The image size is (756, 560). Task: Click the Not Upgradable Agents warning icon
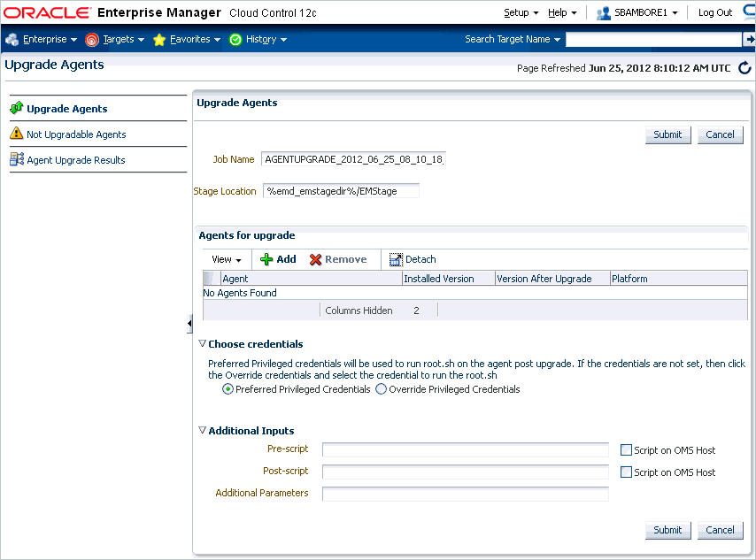point(17,134)
